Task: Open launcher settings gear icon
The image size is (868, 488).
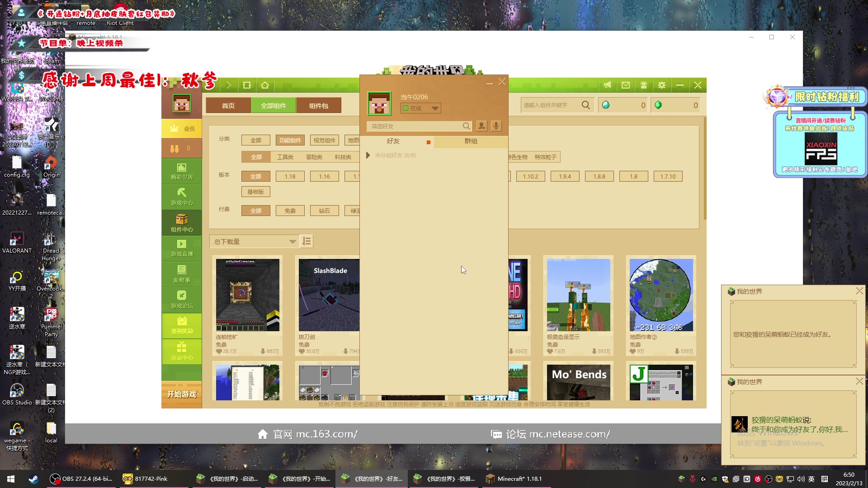Action: click(662, 85)
